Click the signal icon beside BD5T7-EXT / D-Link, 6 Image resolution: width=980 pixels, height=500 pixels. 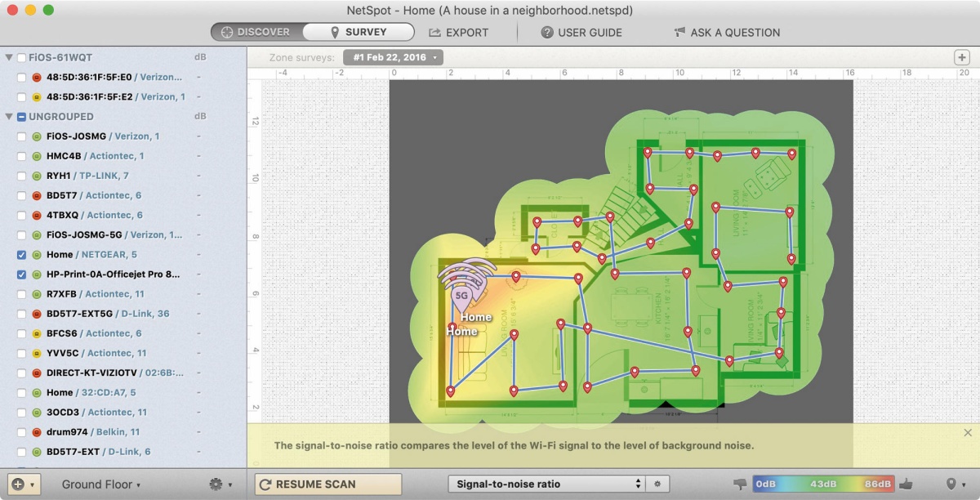point(37,451)
